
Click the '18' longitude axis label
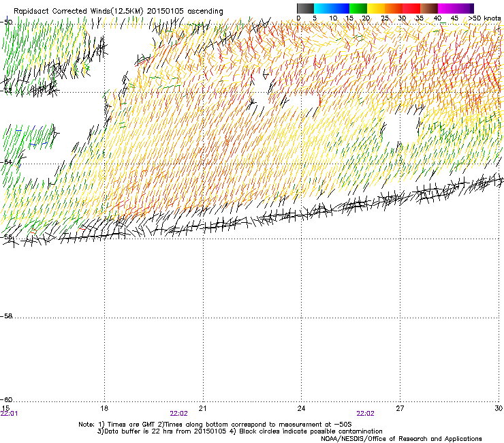tap(104, 408)
